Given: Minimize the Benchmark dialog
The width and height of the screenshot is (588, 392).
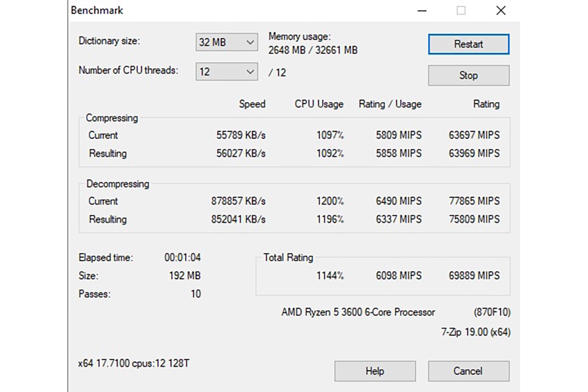Looking at the screenshot, I should tap(422, 11).
